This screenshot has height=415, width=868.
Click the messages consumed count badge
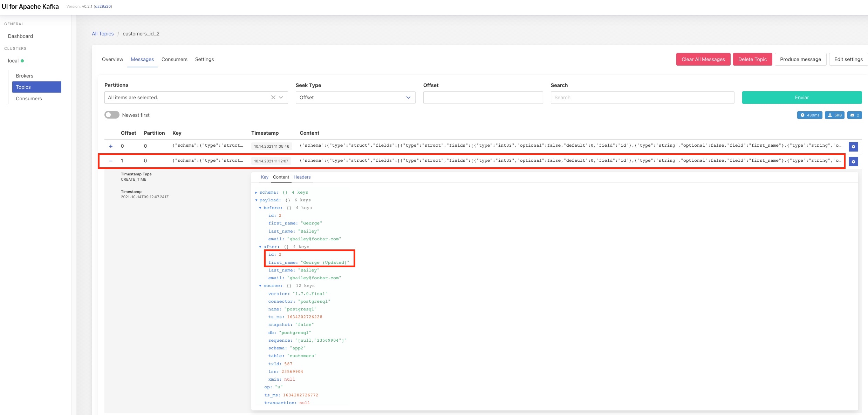(x=854, y=115)
